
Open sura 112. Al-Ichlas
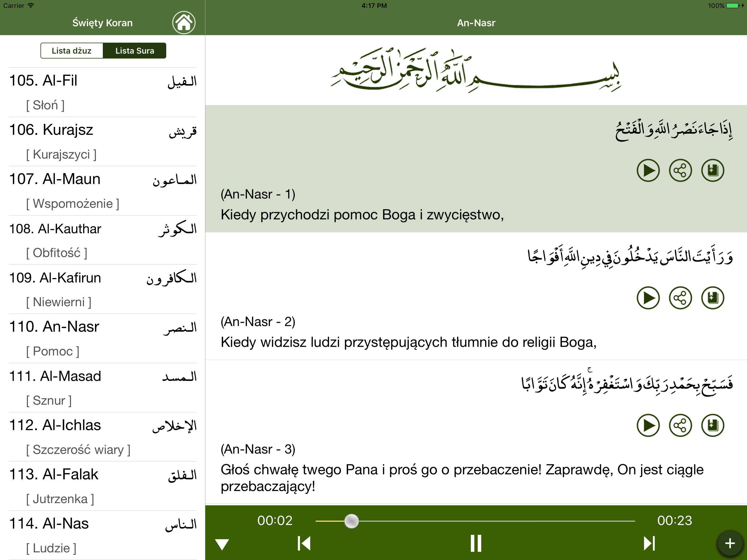click(x=102, y=436)
